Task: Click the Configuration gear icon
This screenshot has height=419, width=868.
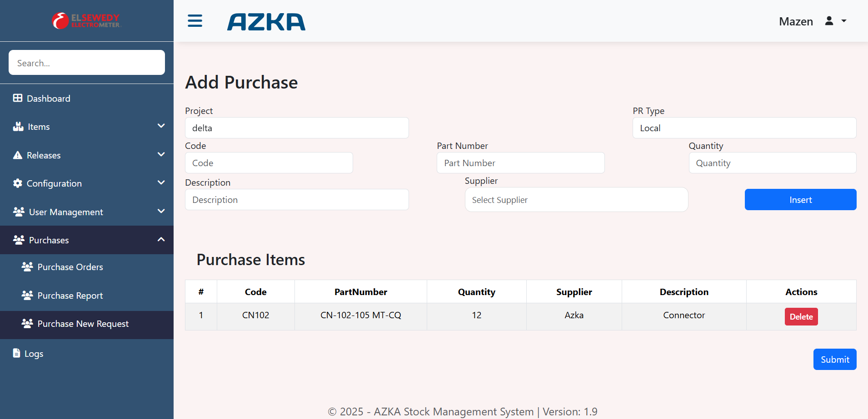Action: click(18, 183)
